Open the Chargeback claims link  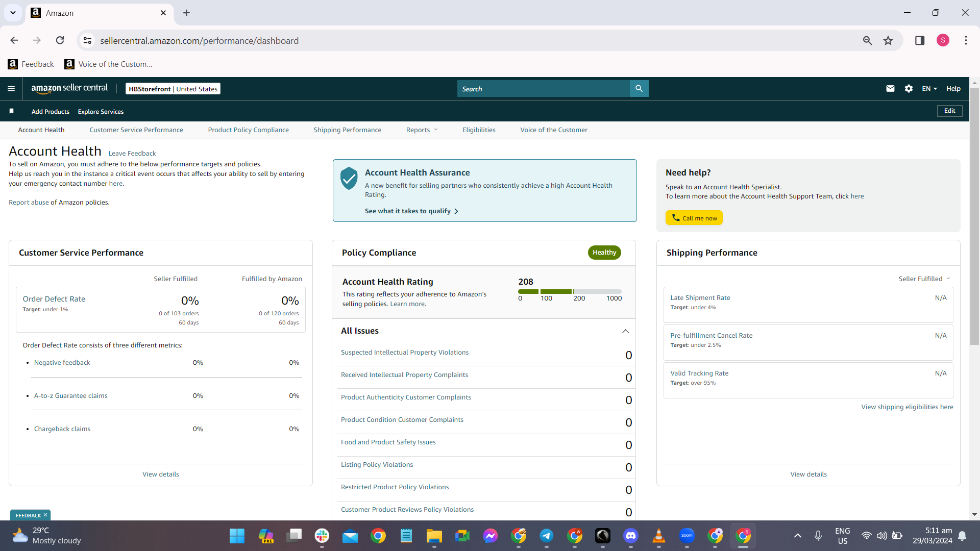[62, 429]
